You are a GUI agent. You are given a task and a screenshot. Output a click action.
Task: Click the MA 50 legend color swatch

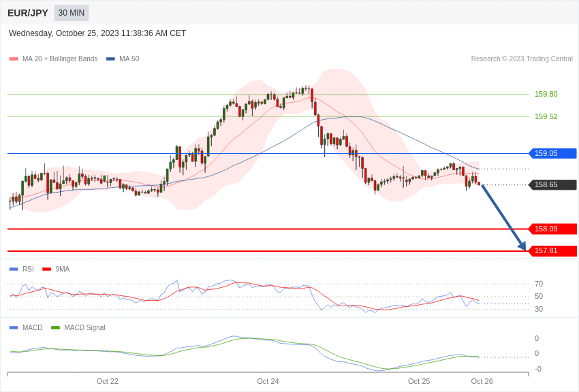pos(110,59)
